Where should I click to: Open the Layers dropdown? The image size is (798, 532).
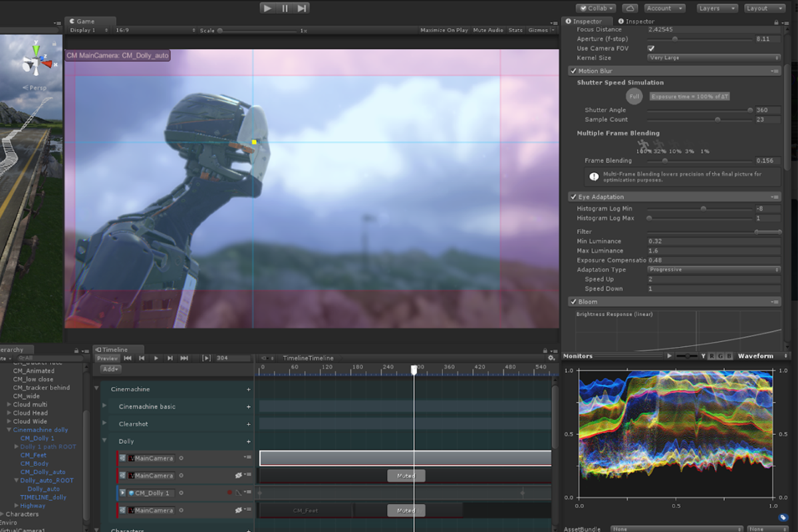click(x=717, y=8)
